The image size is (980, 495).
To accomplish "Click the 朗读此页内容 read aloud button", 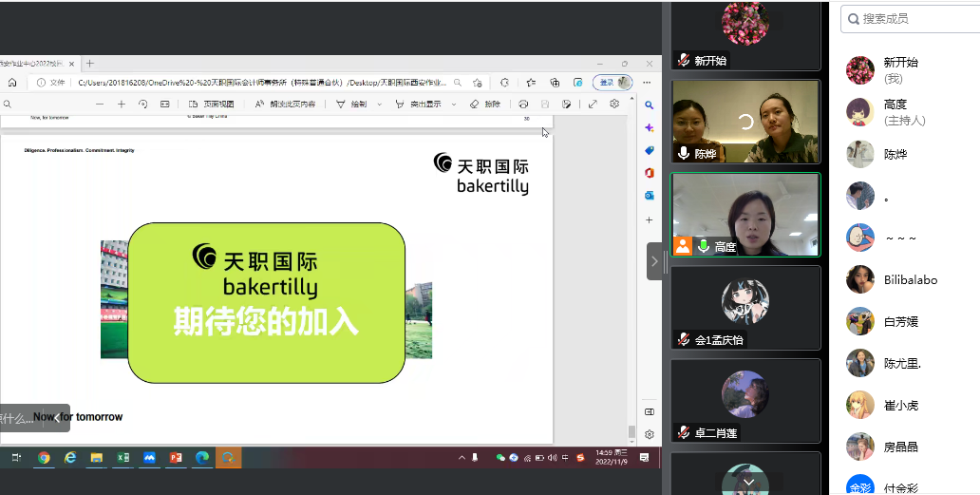I will click(x=285, y=105).
